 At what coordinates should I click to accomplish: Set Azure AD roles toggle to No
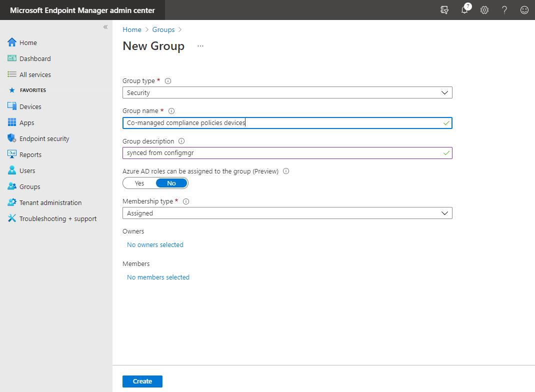pos(171,183)
